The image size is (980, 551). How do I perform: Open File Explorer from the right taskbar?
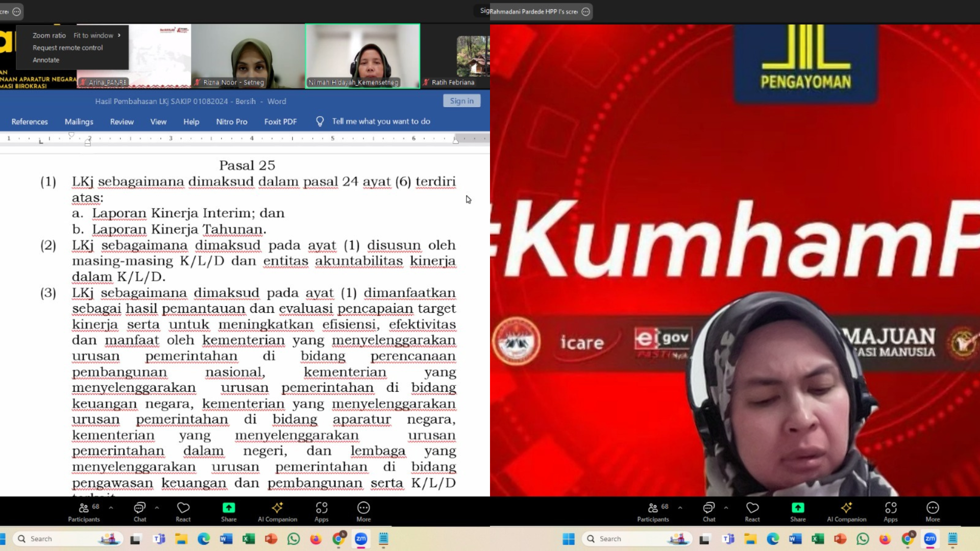750,539
